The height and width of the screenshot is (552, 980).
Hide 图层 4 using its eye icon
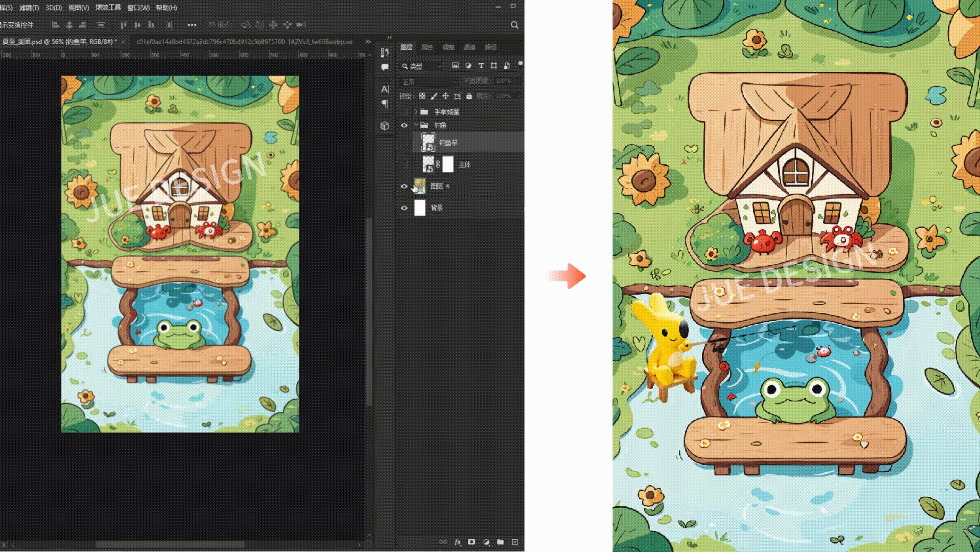coord(404,186)
